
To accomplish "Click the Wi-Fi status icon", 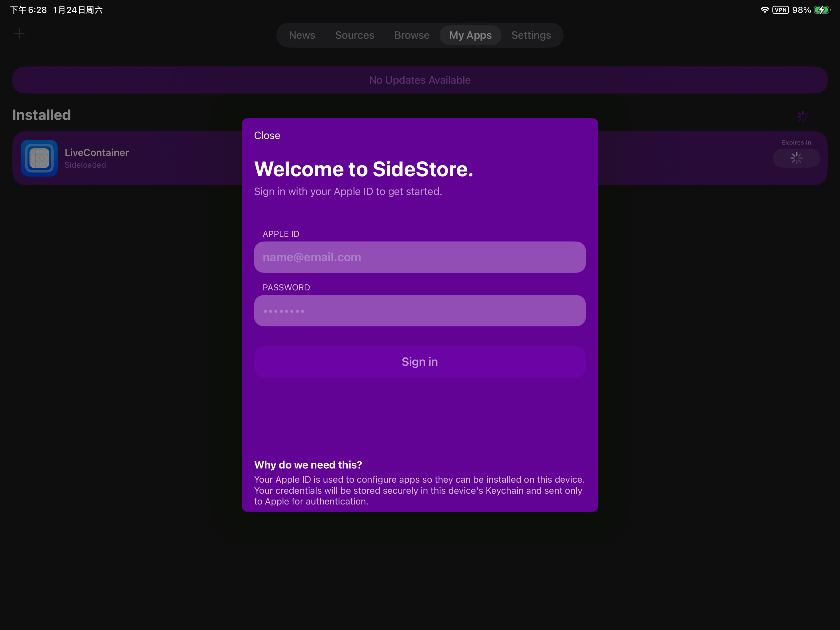I will tap(764, 10).
